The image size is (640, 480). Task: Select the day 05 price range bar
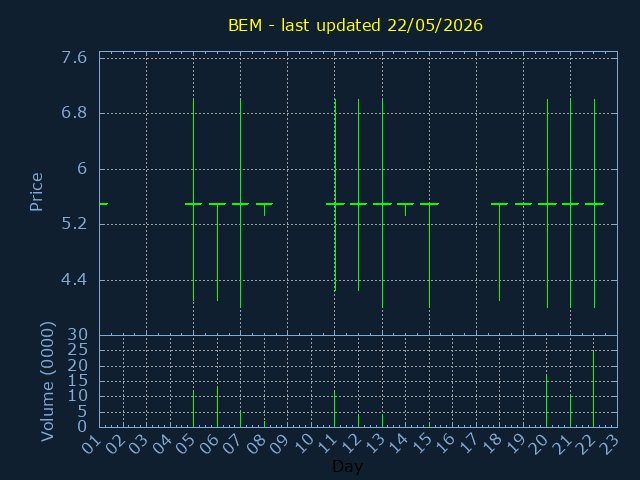point(193,200)
